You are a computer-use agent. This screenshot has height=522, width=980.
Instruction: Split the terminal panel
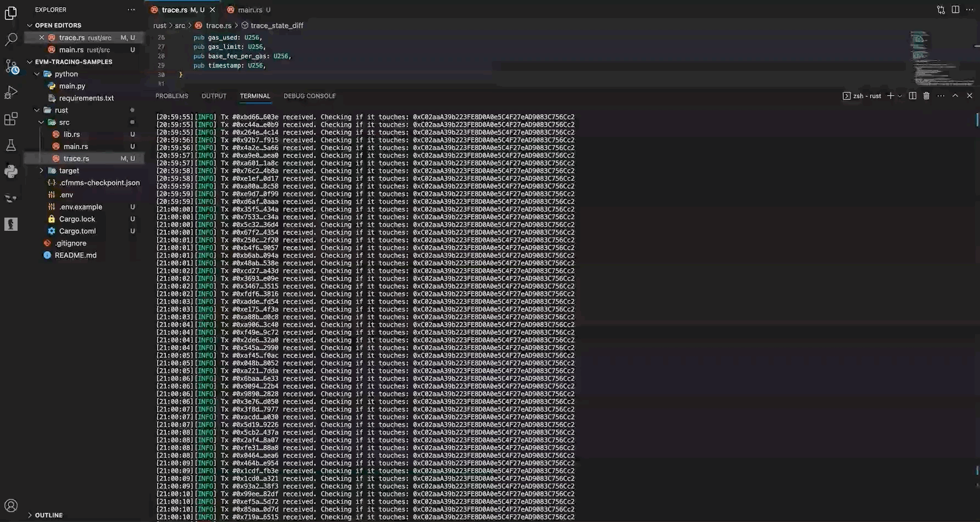click(912, 96)
